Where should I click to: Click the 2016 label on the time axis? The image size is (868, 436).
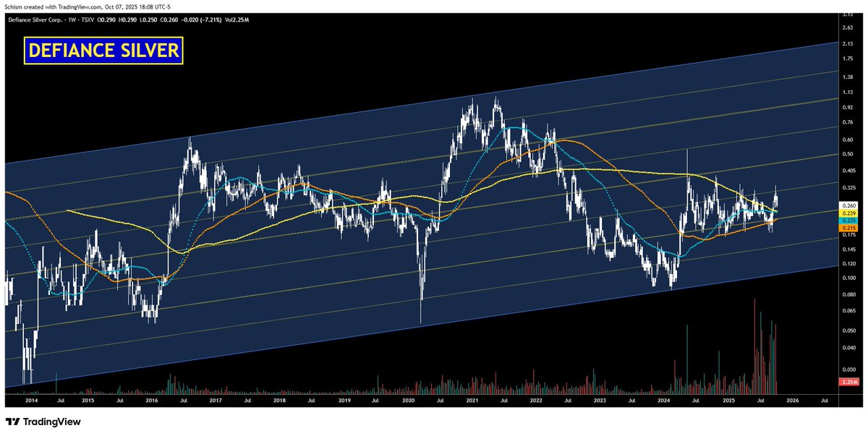(152, 399)
